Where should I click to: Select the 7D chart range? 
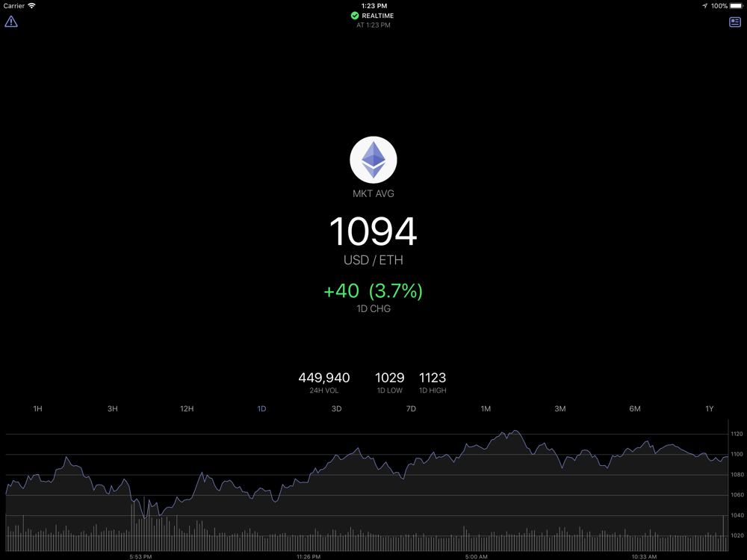pos(411,408)
